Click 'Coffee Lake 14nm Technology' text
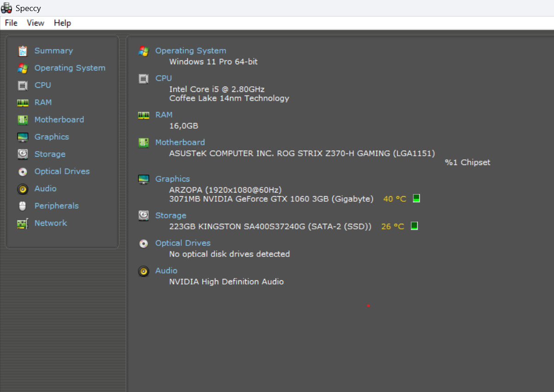Screen dimensions: 554x392 point(229,98)
